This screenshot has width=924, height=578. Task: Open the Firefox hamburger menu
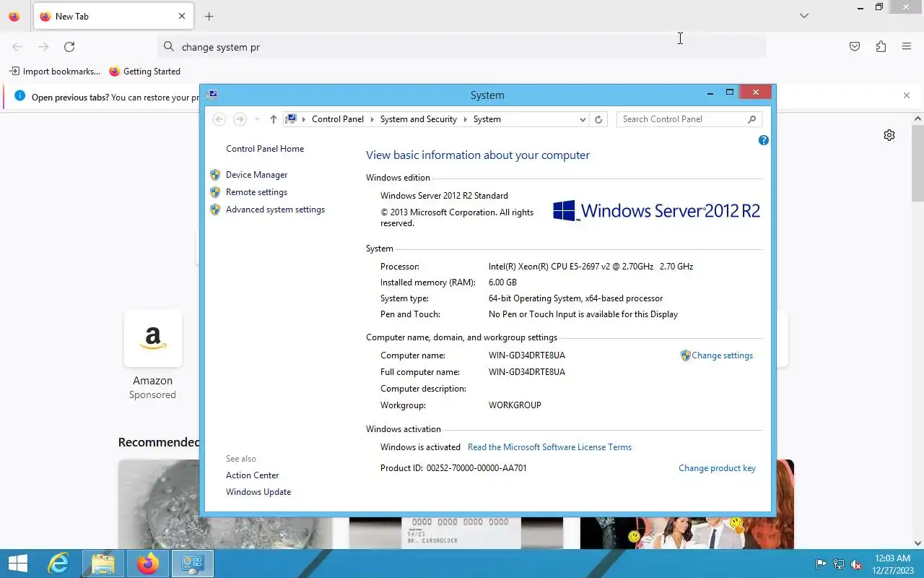(x=907, y=47)
